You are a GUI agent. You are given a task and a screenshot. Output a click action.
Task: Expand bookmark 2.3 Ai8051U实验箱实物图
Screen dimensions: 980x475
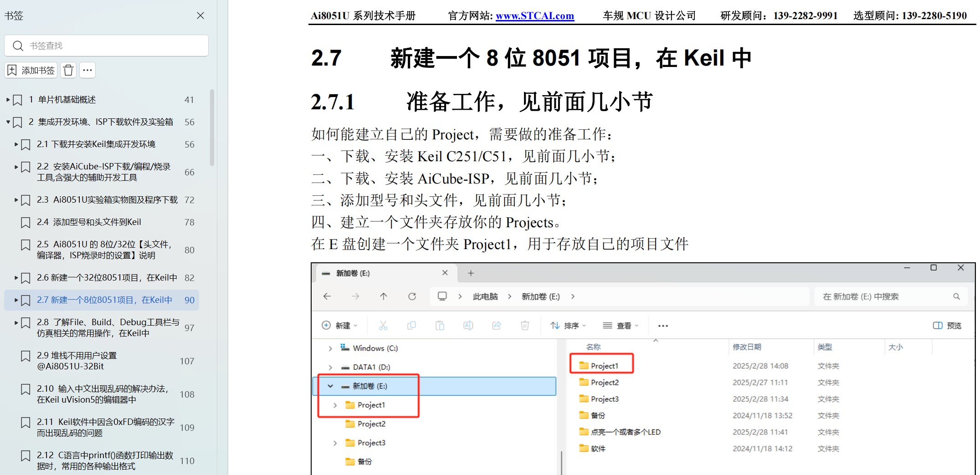point(16,199)
